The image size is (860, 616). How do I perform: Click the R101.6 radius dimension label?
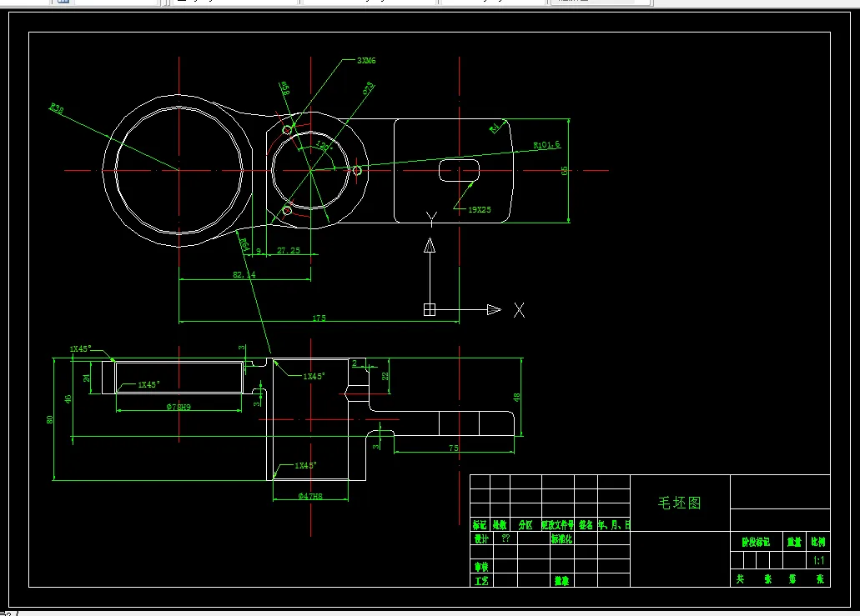[547, 145]
